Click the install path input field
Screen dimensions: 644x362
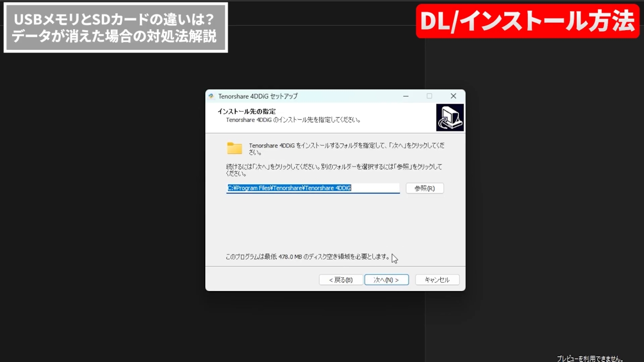[x=313, y=188]
